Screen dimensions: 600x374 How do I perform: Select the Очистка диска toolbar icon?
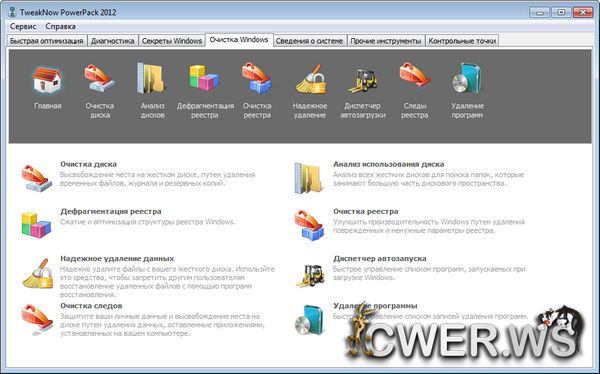tap(99, 78)
